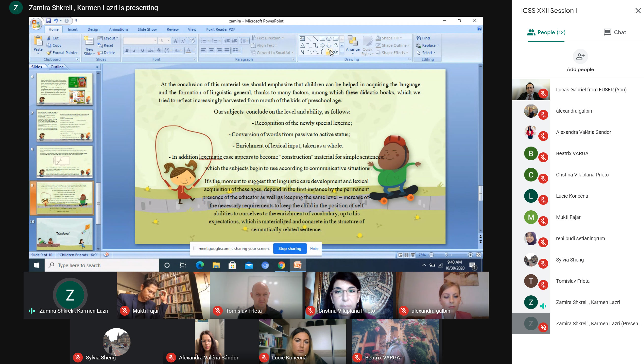Toggle Underline formatting button
Image resolution: width=644 pixels, height=364 pixels.
pyautogui.click(x=142, y=50)
